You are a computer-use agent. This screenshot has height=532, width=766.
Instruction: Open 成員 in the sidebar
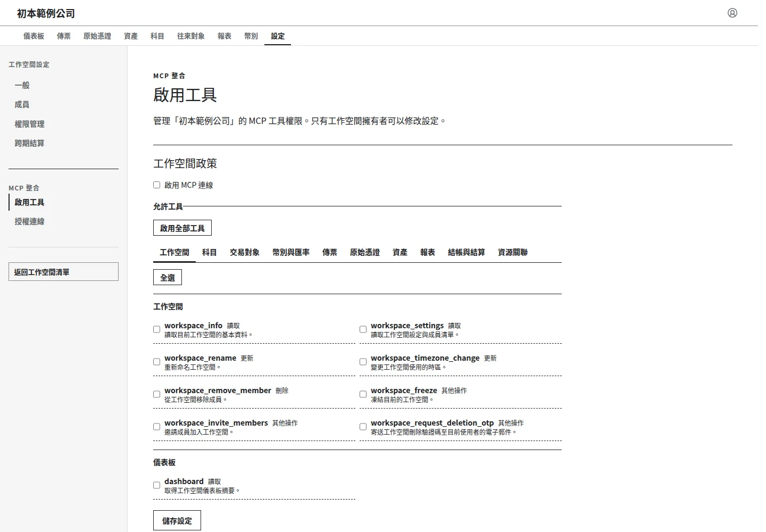point(63,105)
